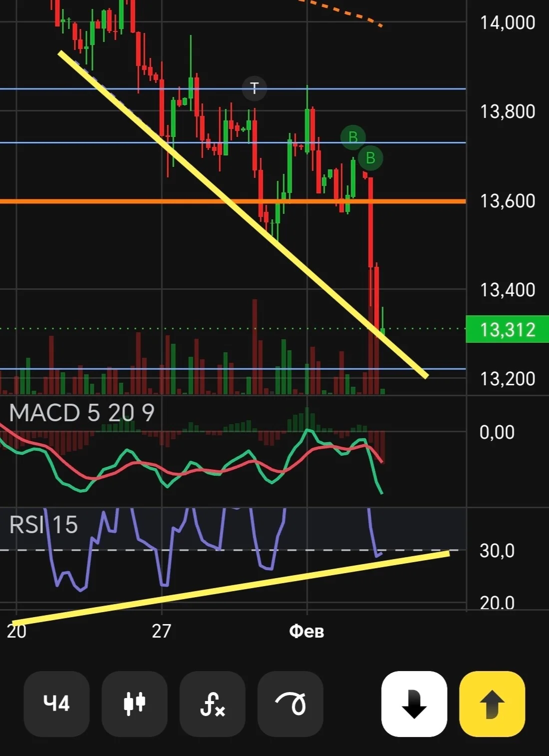Tap the 13,600 price axis label
Viewport: 549px width, 756px height.
(x=508, y=201)
